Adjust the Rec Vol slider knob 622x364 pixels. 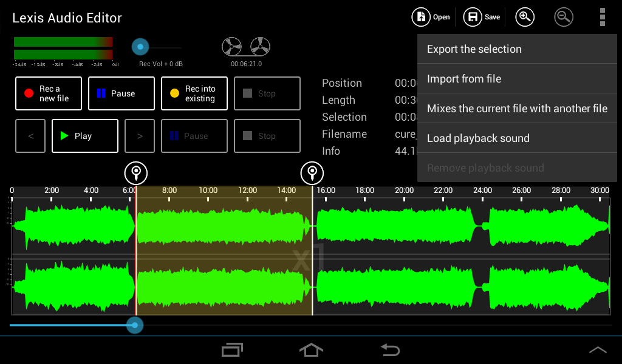(x=140, y=47)
